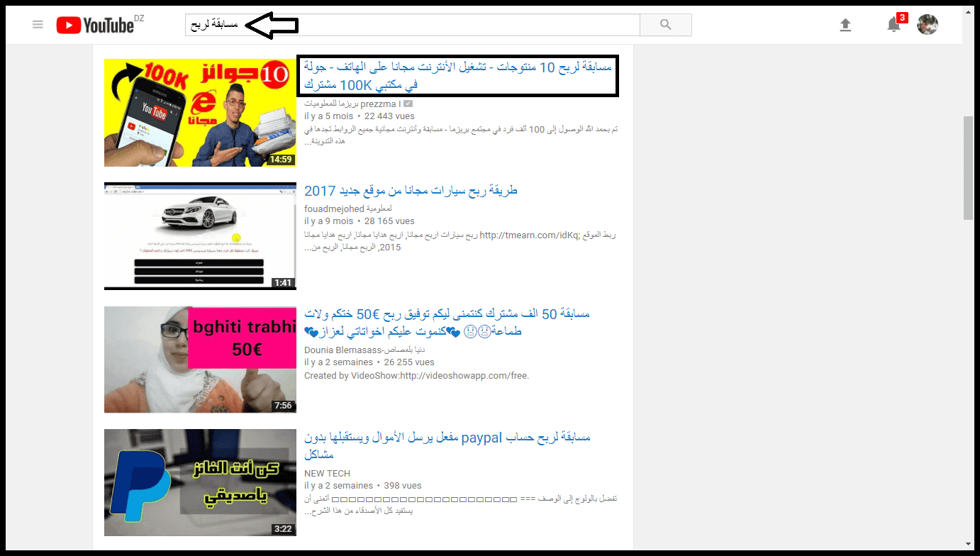Open the hamburger guide menu
This screenshot has height=556, width=980.
coord(38,25)
